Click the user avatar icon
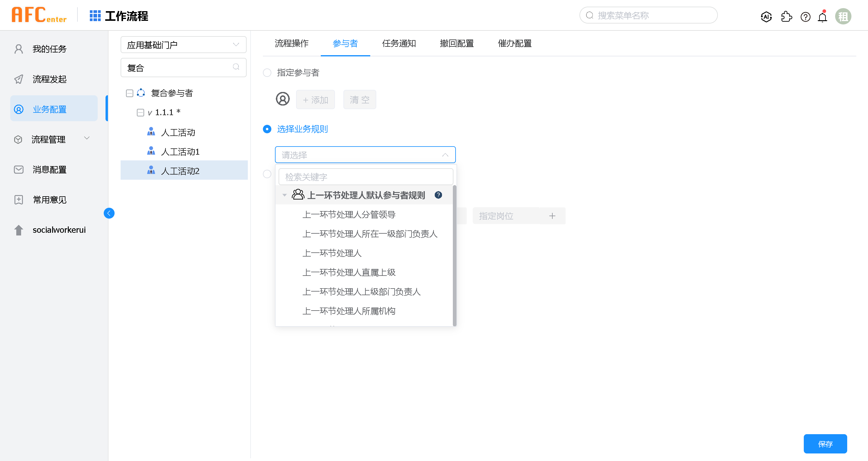 pyautogui.click(x=843, y=17)
